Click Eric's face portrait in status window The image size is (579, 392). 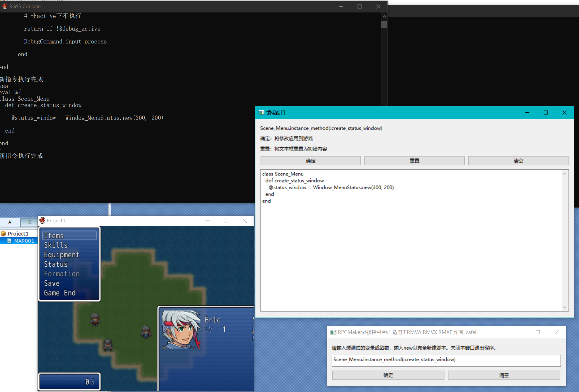coord(181,329)
